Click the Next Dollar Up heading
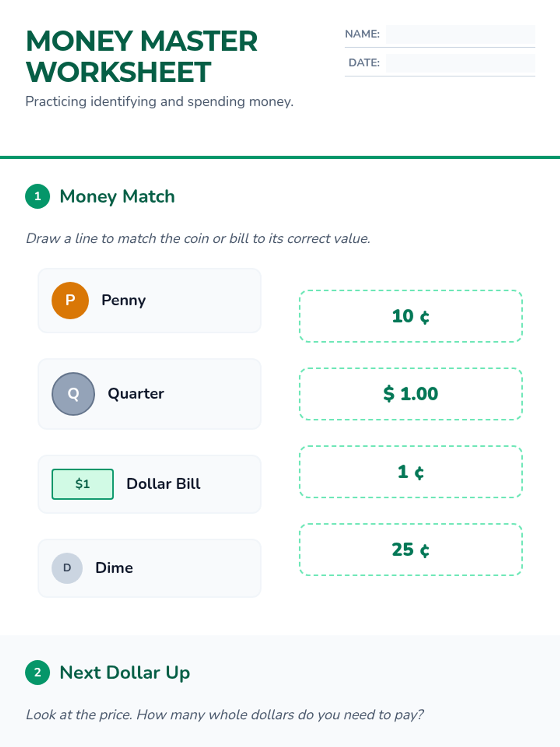This screenshot has width=560, height=747. coord(125,673)
